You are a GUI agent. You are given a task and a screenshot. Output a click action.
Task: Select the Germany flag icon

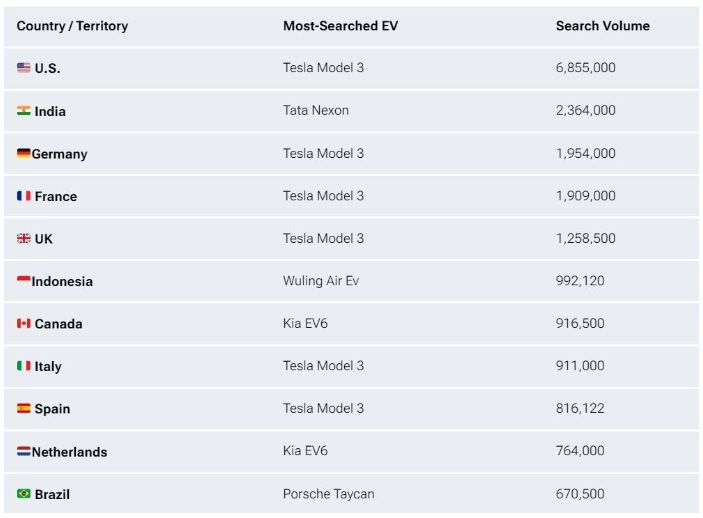click(x=24, y=153)
